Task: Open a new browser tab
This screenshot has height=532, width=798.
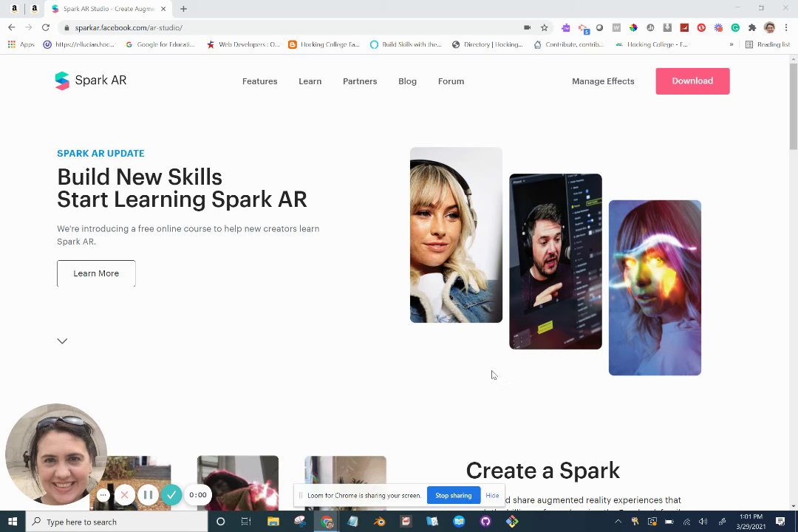Action: click(x=184, y=9)
